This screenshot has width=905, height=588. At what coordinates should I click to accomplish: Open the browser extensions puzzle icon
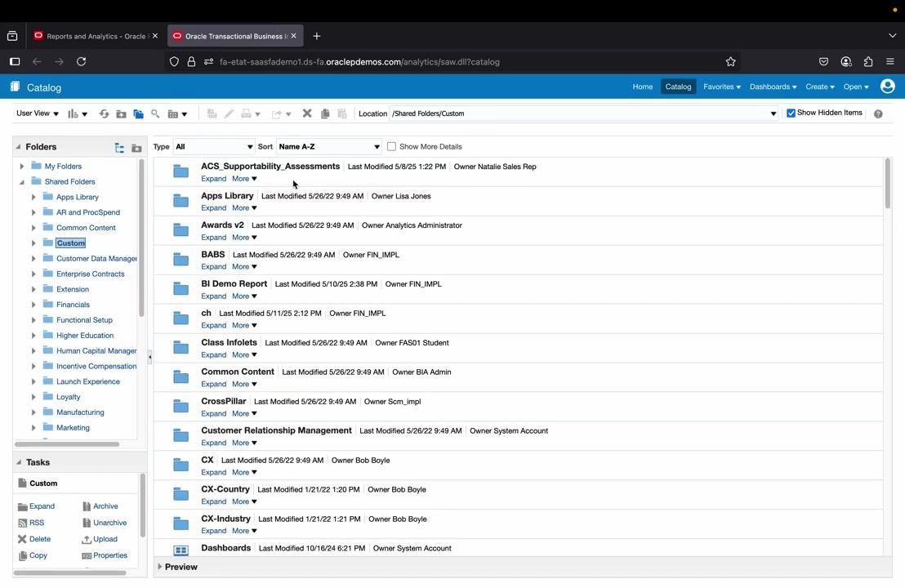click(868, 62)
